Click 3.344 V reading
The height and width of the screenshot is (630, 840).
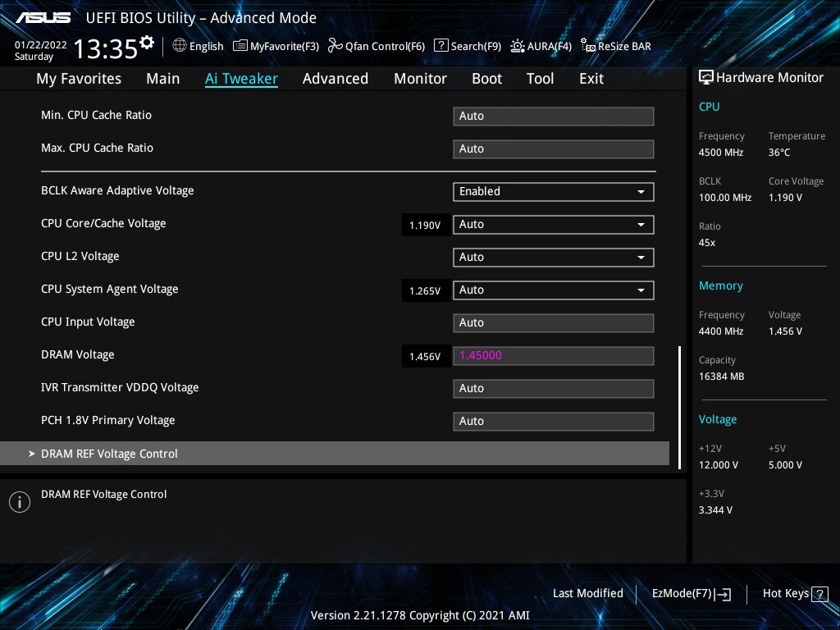715,510
